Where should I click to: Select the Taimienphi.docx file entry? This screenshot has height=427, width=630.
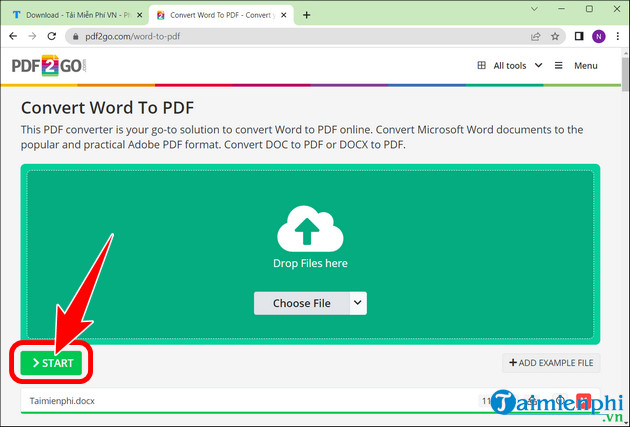[x=310, y=400]
